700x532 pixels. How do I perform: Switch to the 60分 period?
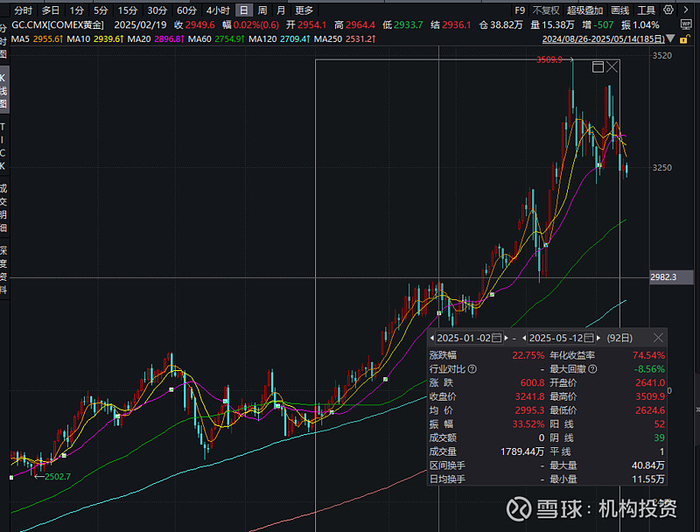coord(187,10)
